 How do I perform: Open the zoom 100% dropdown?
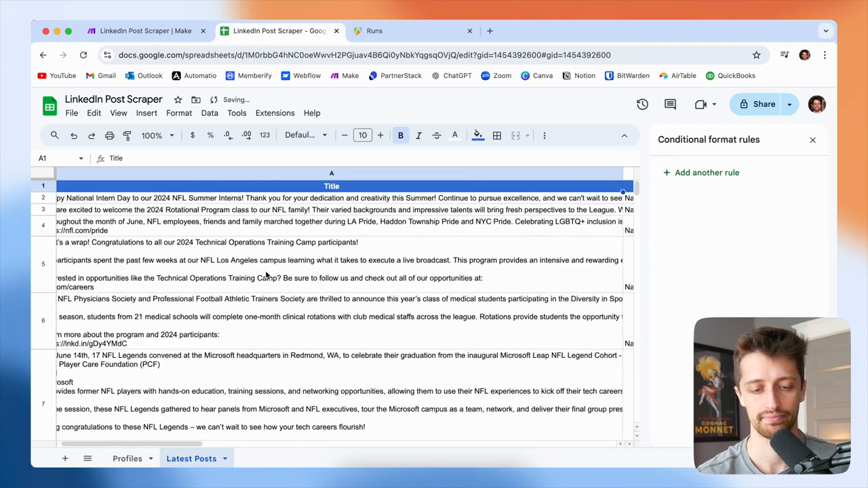tap(157, 136)
